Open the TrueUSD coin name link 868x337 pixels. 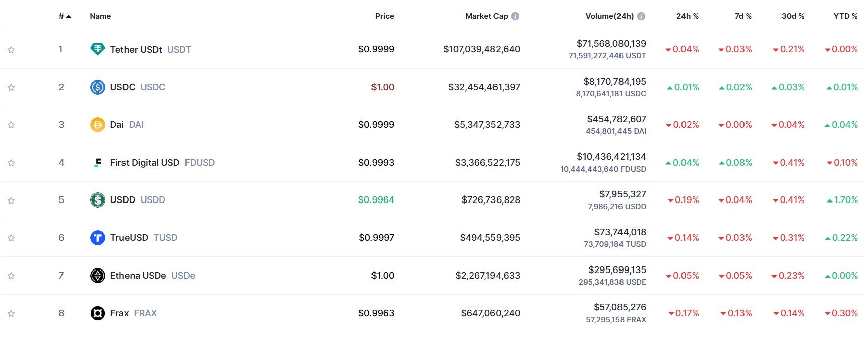[129, 238]
